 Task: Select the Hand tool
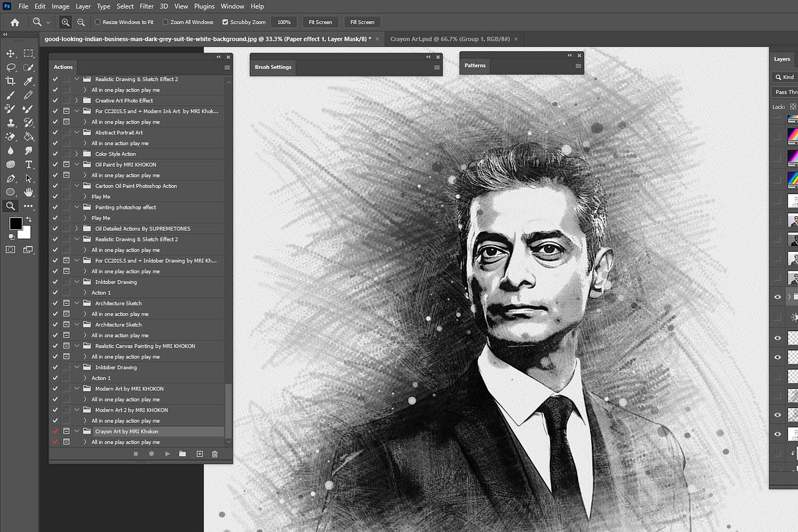[x=29, y=192]
